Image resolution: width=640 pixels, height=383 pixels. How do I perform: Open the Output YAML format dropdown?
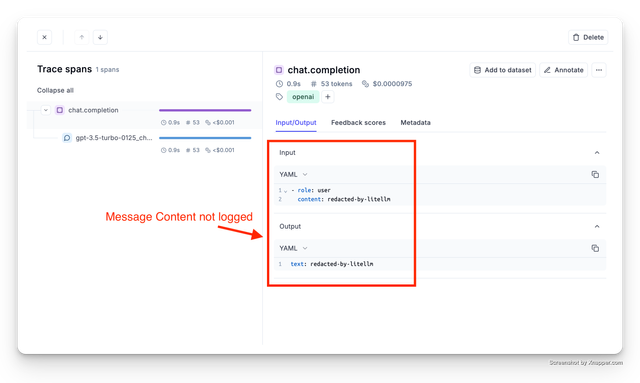click(293, 248)
